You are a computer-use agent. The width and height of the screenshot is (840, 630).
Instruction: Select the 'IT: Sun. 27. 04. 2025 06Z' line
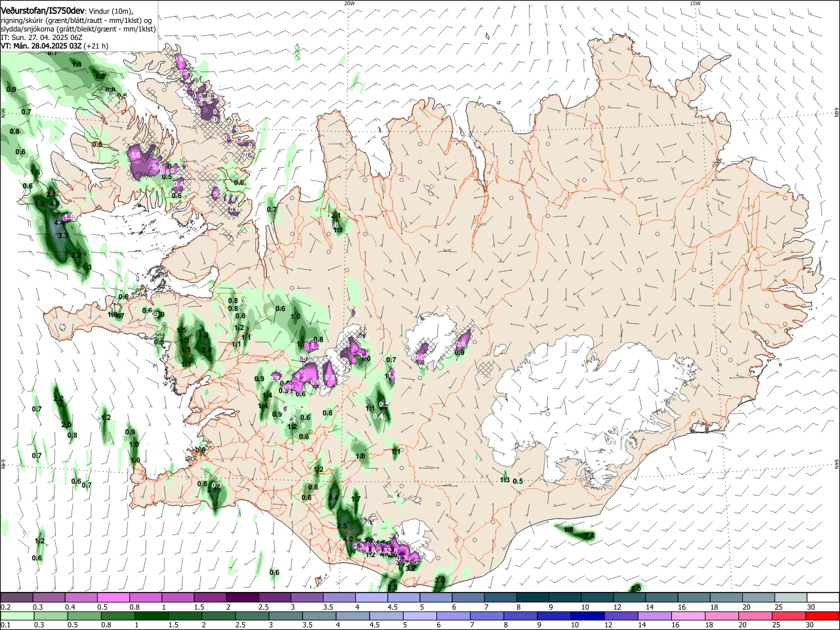coord(41,37)
